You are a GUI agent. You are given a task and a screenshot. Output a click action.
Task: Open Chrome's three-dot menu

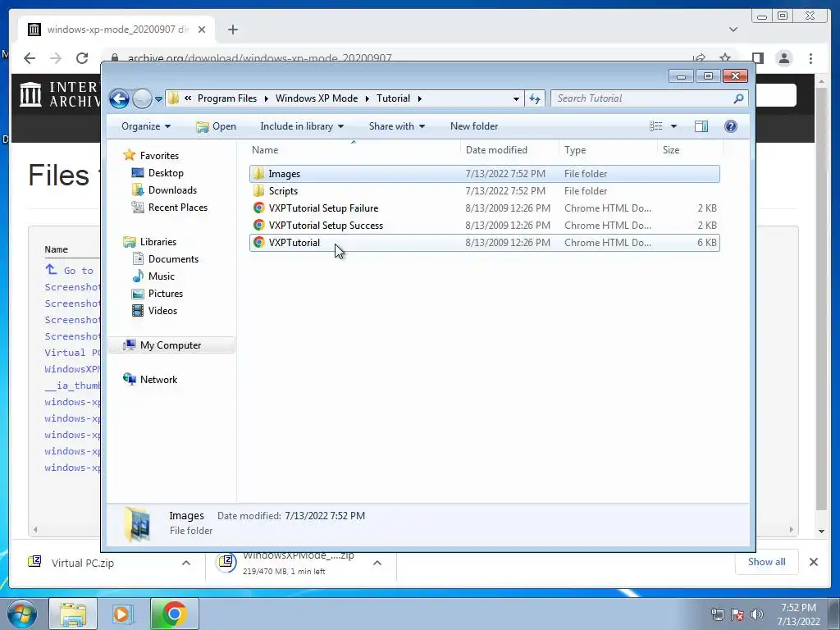point(811,58)
